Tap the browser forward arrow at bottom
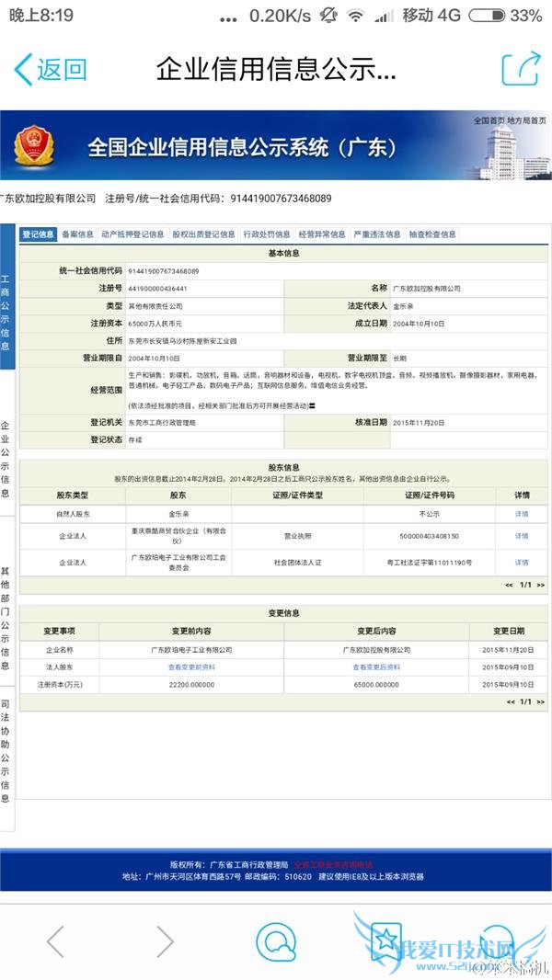This screenshot has height=980, width=552. (x=165, y=940)
